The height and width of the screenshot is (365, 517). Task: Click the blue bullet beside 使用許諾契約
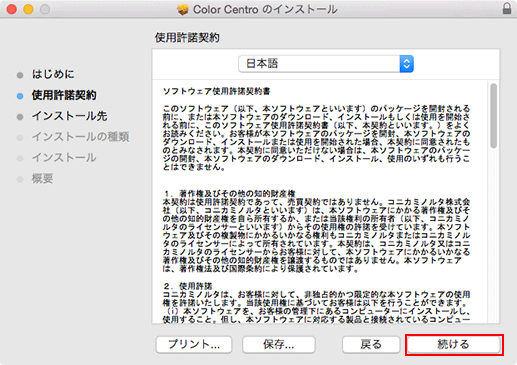[20, 96]
